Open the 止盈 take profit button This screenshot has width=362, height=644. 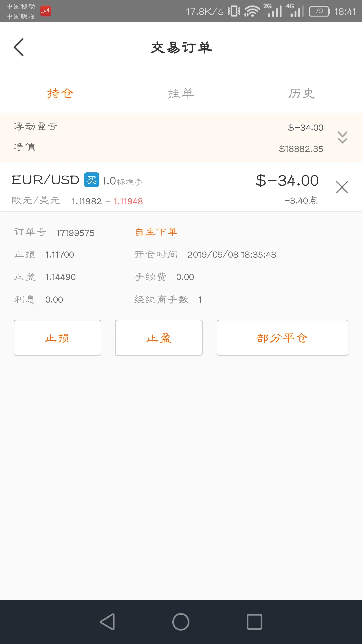pos(159,337)
